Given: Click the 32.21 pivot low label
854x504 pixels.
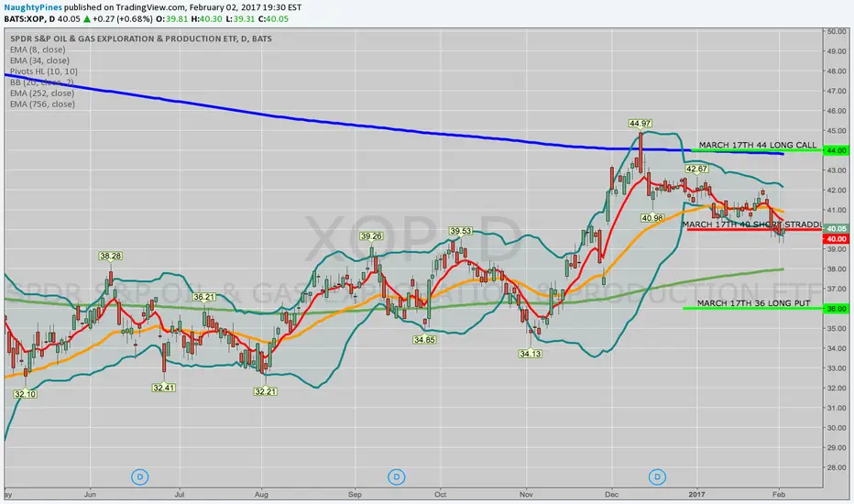Looking at the screenshot, I should click(x=265, y=391).
